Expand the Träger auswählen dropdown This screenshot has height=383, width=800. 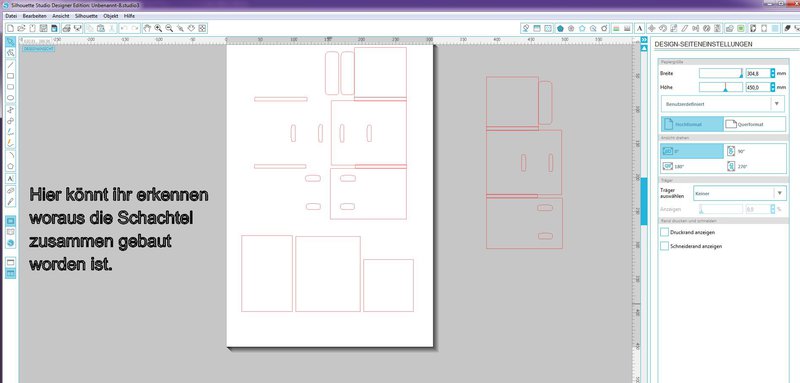click(x=739, y=193)
